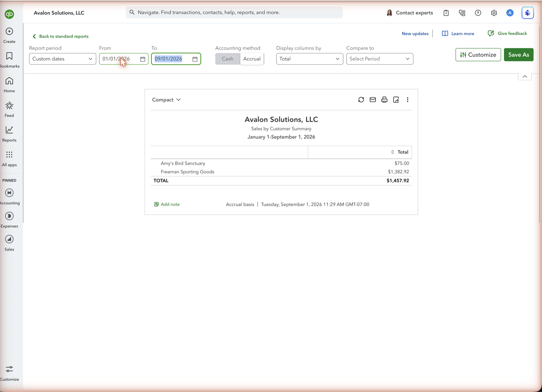This screenshot has height=392, width=542.
Task: Open the Create menu in sidebar
Action: 9,35
